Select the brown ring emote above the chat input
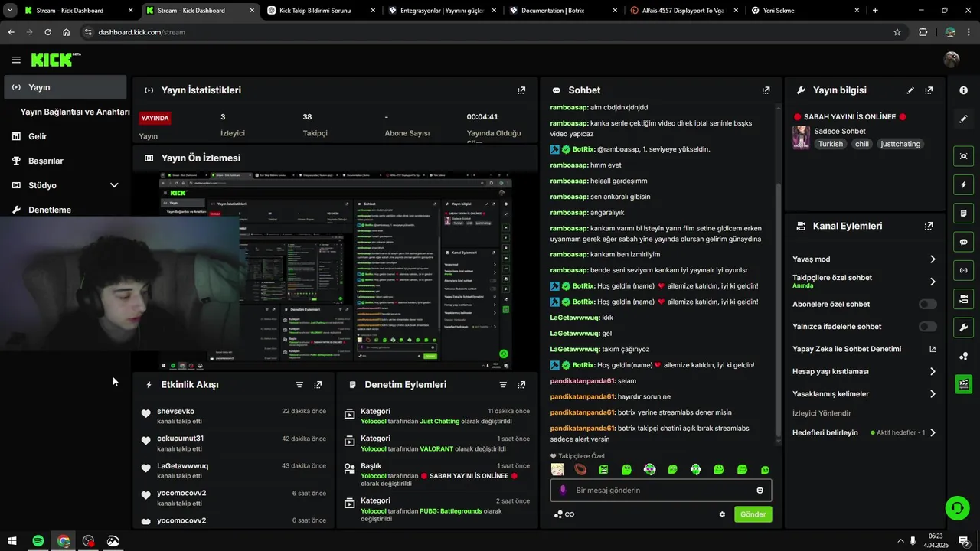 [x=580, y=470]
